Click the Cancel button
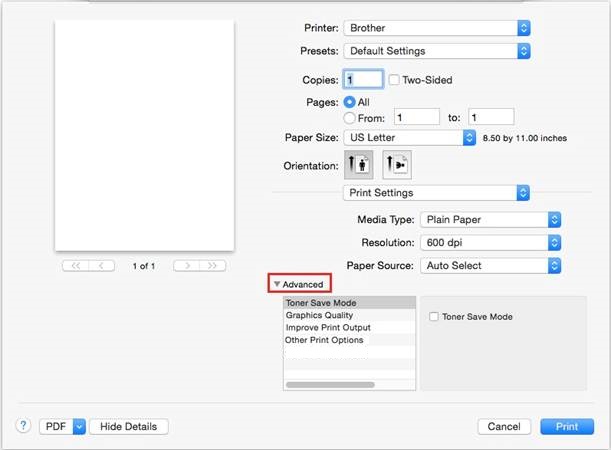This screenshot has width=611, height=450. pos(504,427)
